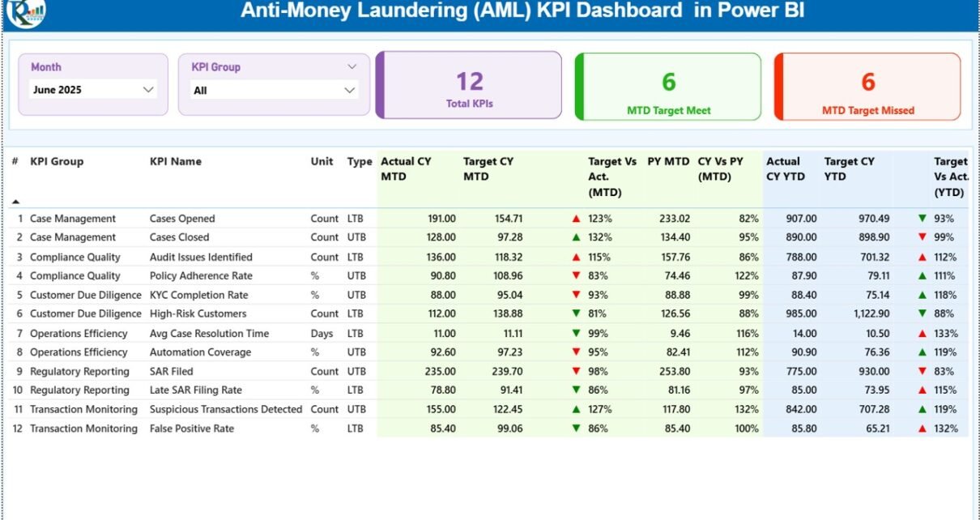Sort by the KPI Name column header
Viewport: 980px width, 520px height.
tap(176, 162)
